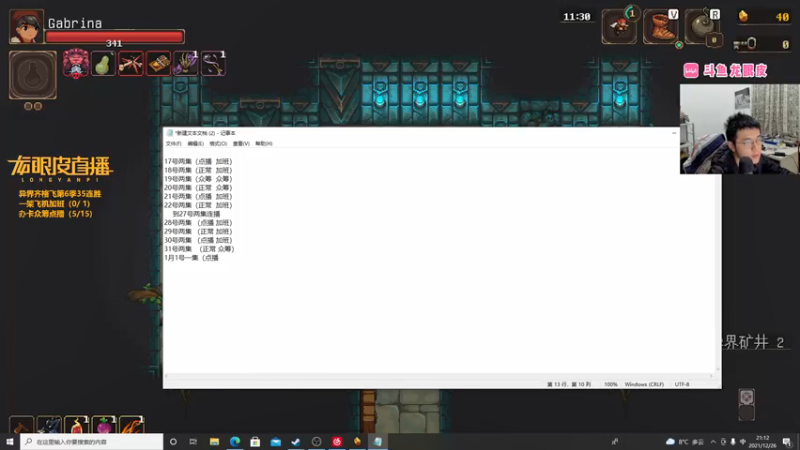800x450 pixels.
Task: Click the mousetrap with cheese relic icon
Action: 158,64
